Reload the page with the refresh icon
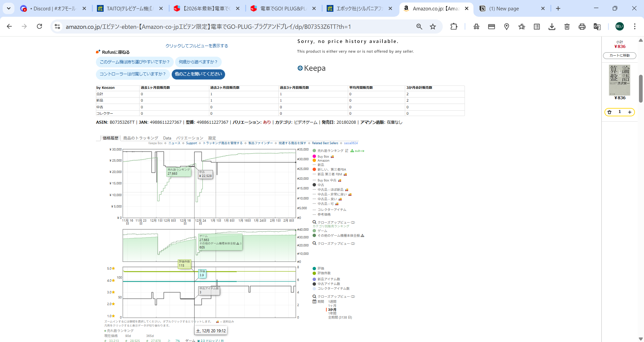This screenshot has width=644, height=342. tap(40, 26)
